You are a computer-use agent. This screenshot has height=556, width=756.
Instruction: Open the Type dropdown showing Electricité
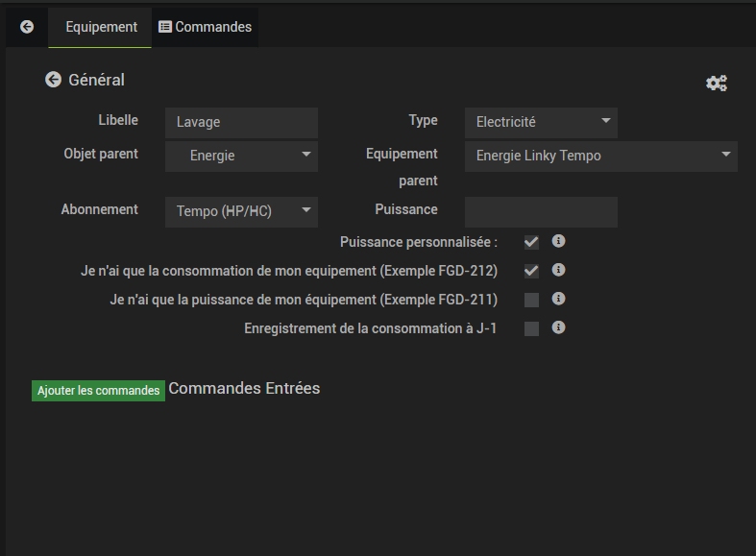coord(541,122)
